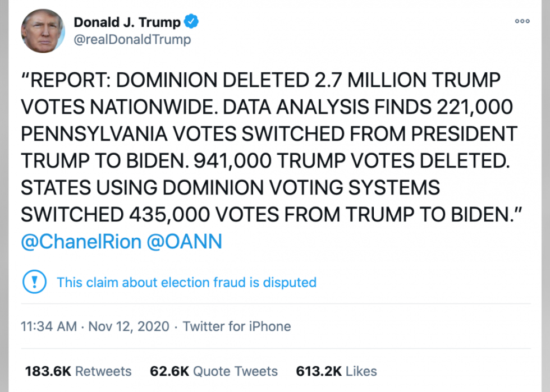Click the 183.6K retweet count number

(x=48, y=371)
